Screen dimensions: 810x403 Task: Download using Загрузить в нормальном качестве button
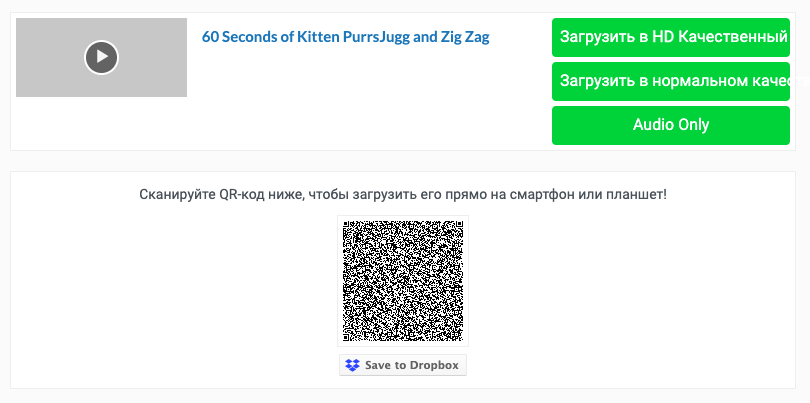[x=671, y=81]
